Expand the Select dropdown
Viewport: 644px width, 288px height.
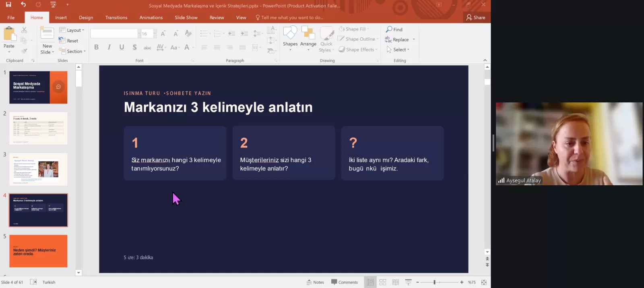(x=398, y=50)
